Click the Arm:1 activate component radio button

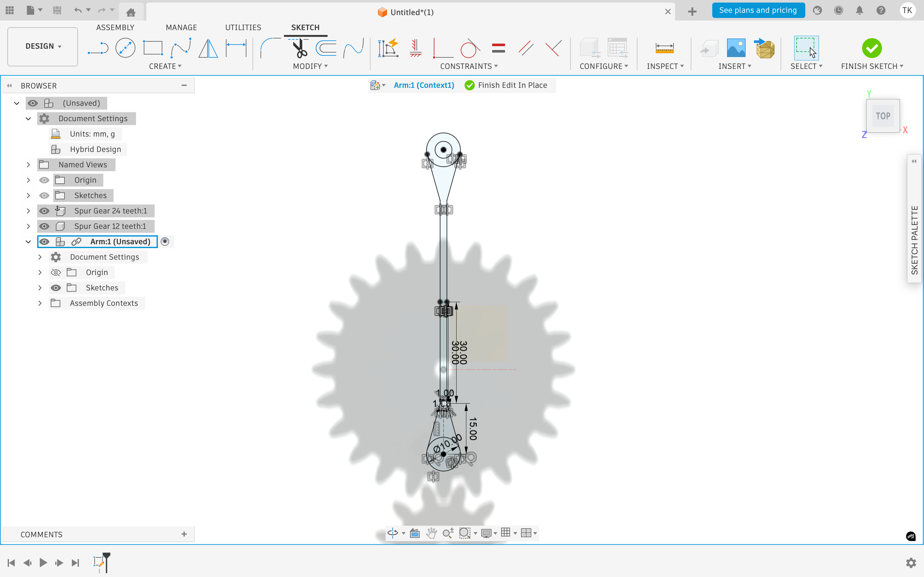[x=165, y=242]
